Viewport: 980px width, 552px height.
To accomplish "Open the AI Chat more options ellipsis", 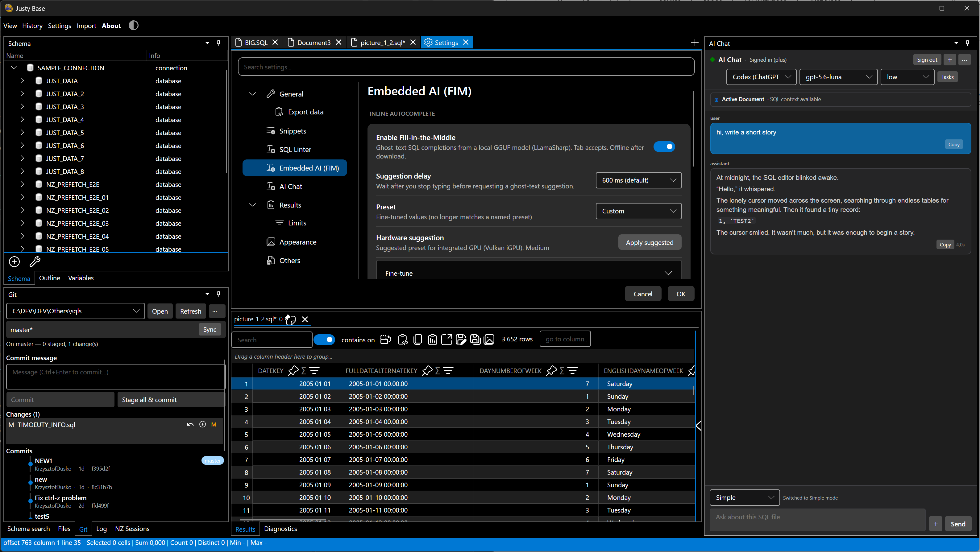I will coord(964,60).
